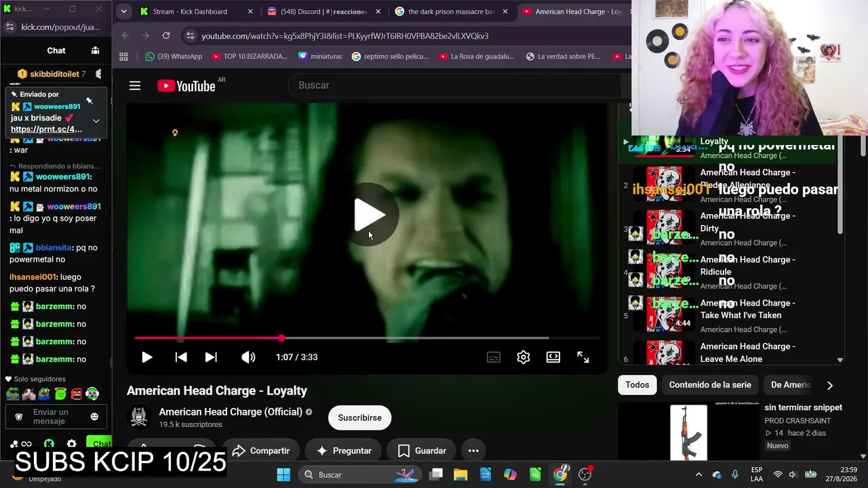Viewport: 868px width, 488px height.
Task: Go to the YouTube home logo
Action: click(186, 85)
